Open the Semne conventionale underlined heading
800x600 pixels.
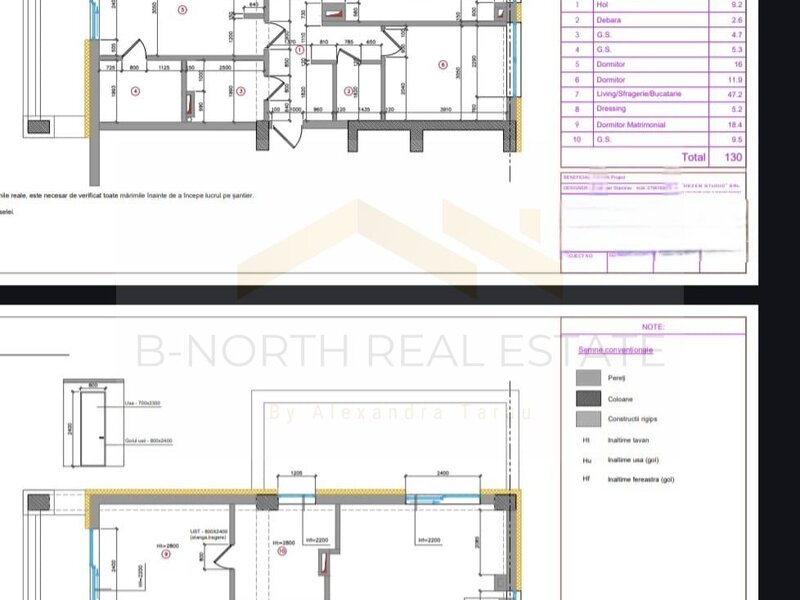click(615, 350)
